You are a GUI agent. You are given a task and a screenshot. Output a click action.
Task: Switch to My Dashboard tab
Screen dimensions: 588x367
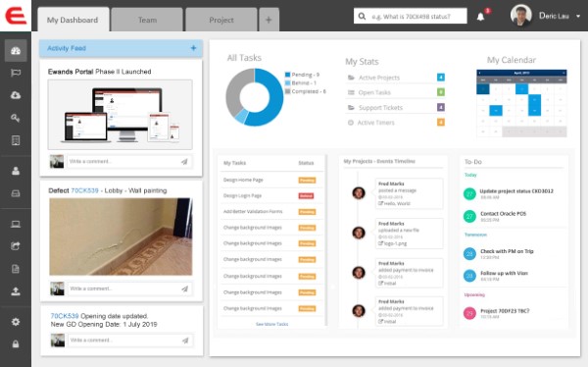(73, 20)
